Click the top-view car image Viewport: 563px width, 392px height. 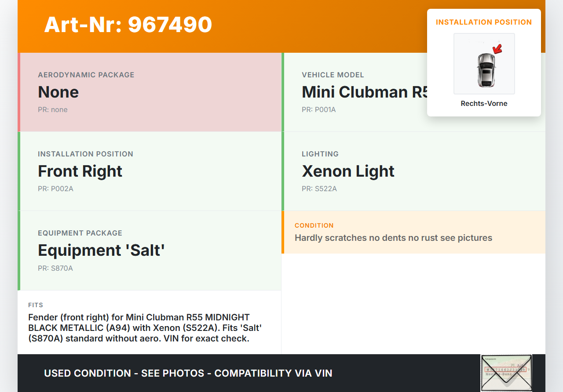(x=486, y=70)
